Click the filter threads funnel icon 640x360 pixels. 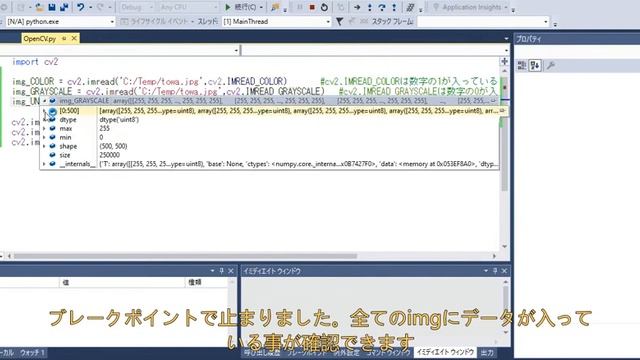(x=339, y=22)
